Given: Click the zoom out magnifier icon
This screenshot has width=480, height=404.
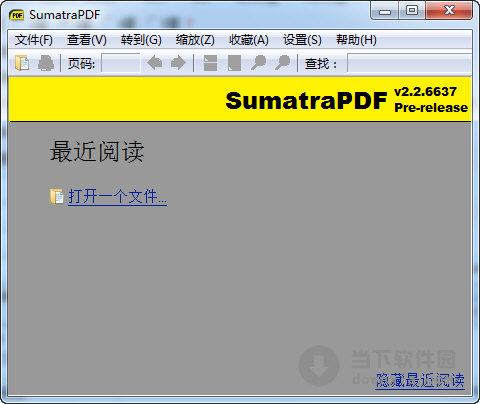Looking at the screenshot, I should 258,63.
